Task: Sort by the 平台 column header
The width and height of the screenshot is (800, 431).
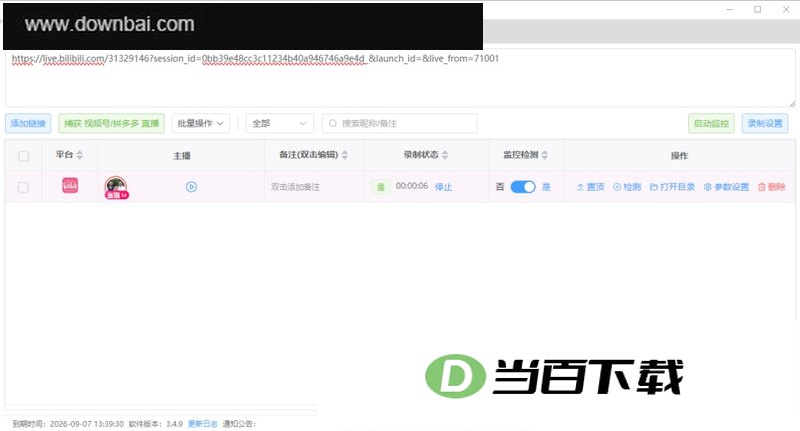Action: (69, 155)
